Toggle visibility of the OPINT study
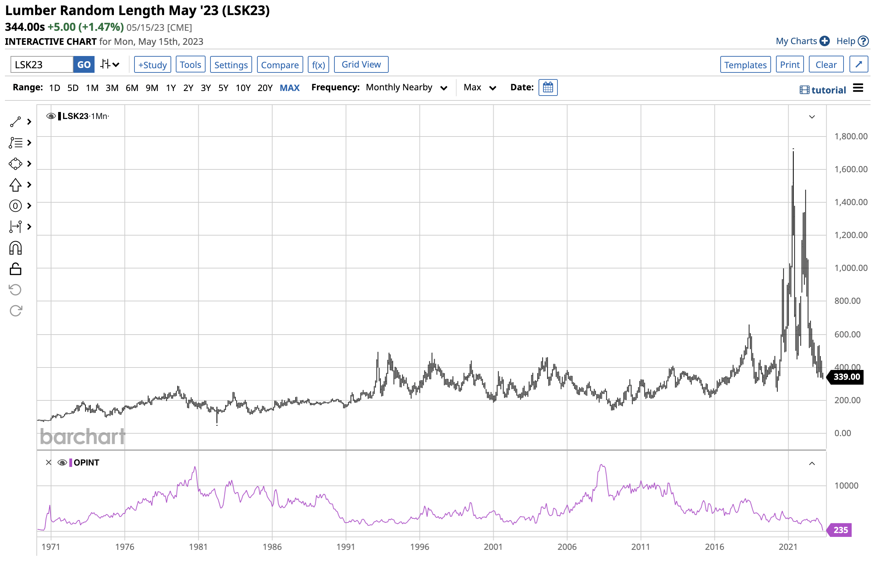The height and width of the screenshot is (588, 888). [62, 462]
